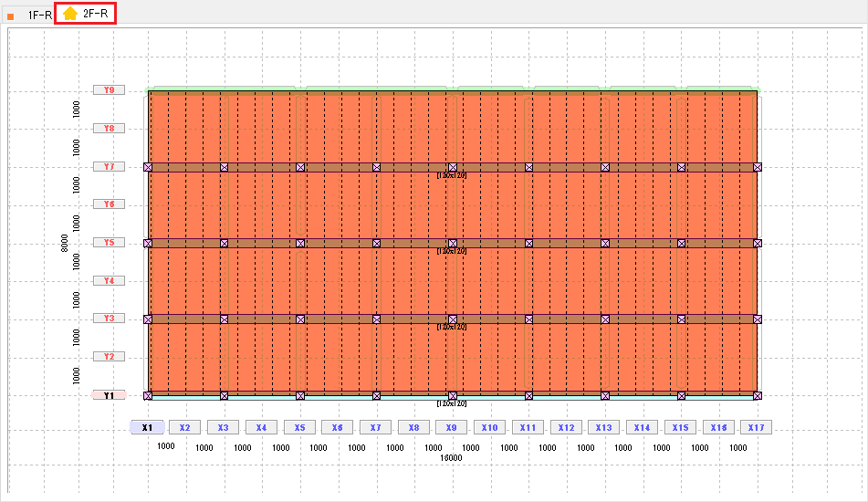868x502 pixels.
Task: Pick the post marker at X13 and Y7
Action: pos(604,167)
